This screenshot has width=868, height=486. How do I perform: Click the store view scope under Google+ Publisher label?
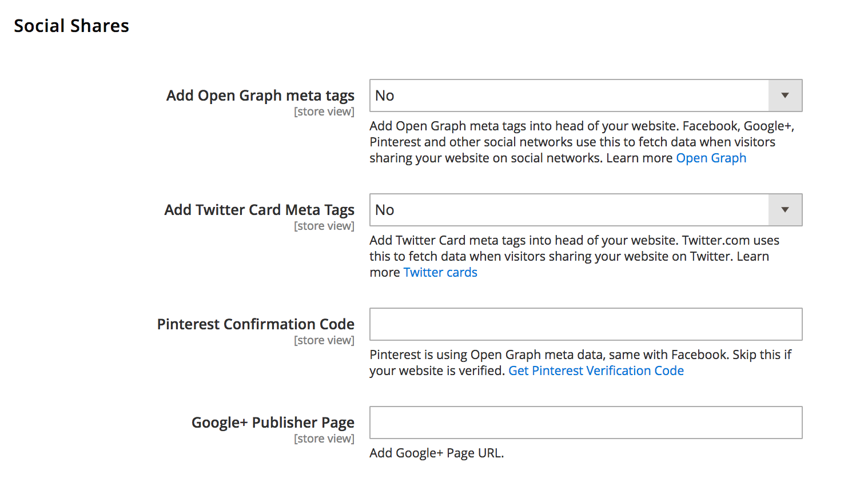tap(324, 439)
